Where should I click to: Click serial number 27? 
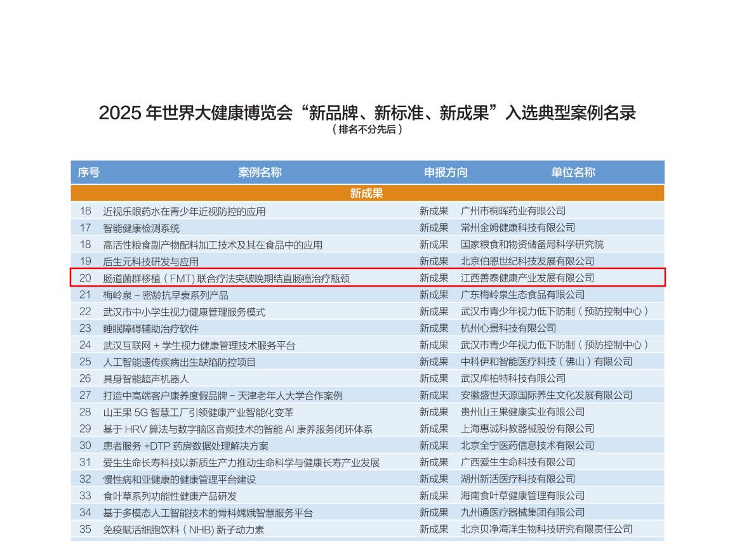(x=85, y=395)
